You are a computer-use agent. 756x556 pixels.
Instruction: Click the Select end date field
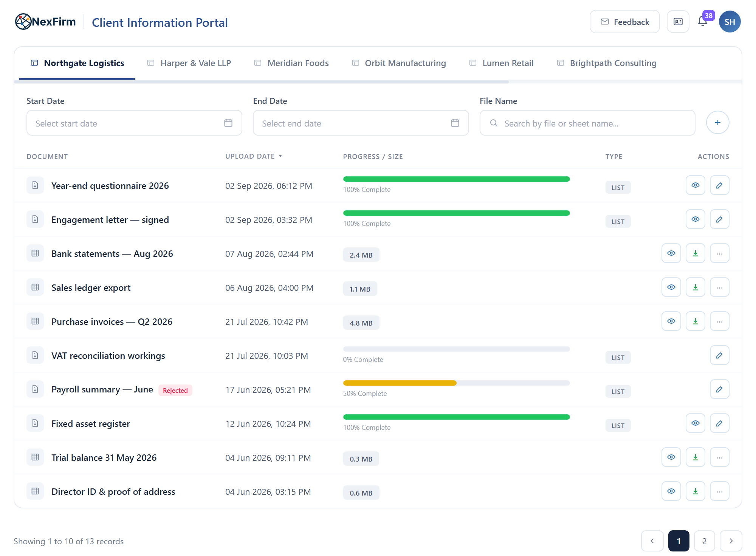pos(361,123)
